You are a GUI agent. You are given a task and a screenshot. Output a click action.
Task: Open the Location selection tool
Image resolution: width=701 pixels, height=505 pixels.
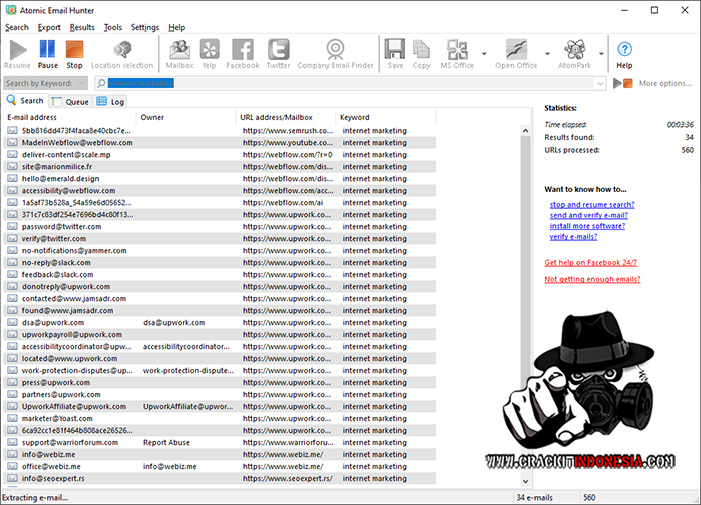pos(122,53)
